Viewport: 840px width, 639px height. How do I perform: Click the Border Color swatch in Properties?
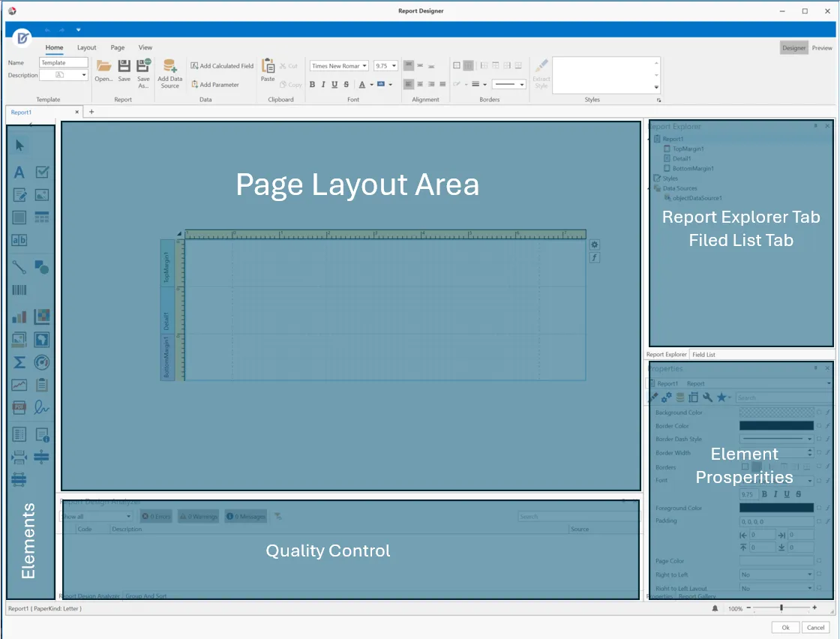(x=776, y=426)
